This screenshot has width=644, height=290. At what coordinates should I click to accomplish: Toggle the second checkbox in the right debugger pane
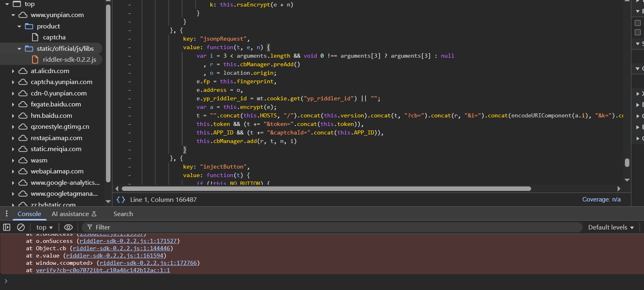coord(638,32)
